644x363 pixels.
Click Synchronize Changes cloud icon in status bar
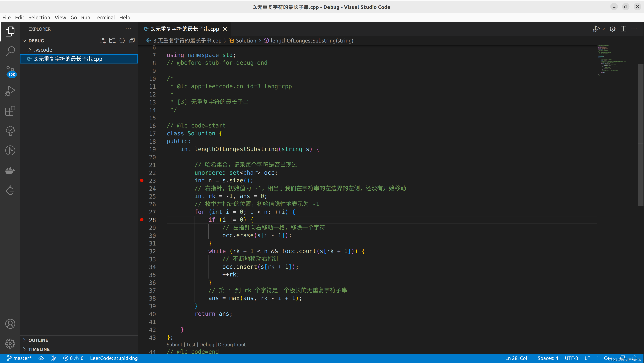(41, 358)
